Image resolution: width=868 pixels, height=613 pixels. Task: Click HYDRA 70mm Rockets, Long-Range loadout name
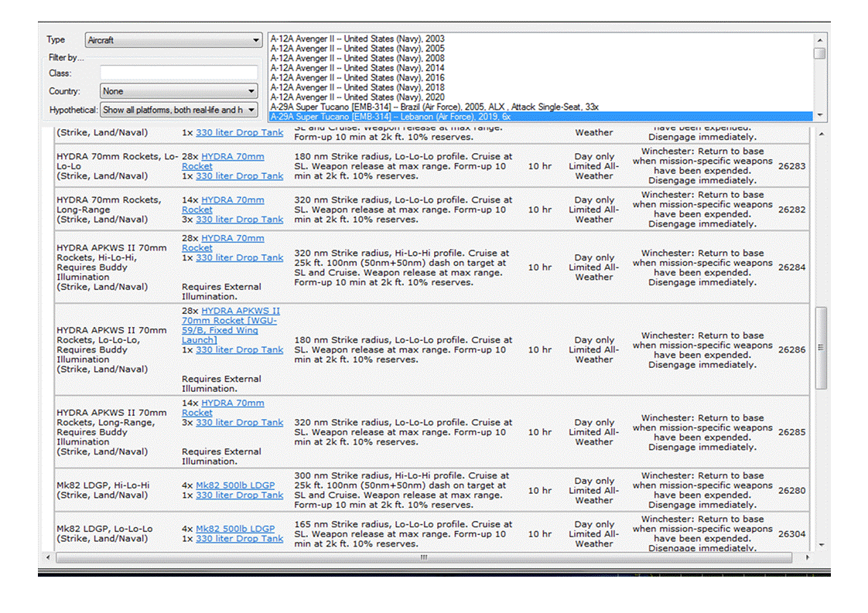click(x=109, y=209)
